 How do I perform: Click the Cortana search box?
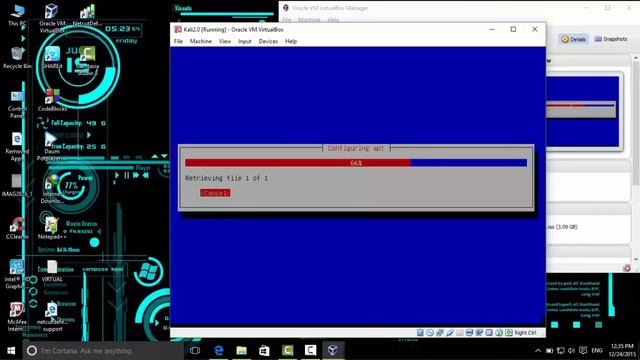[103, 350]
